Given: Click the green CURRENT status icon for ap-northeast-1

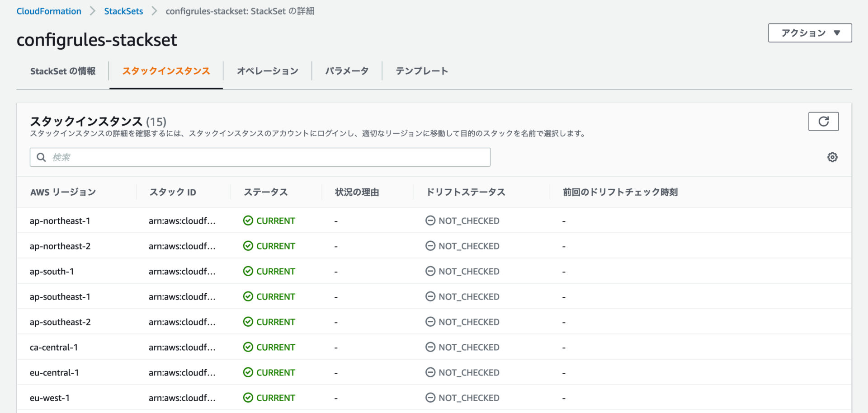Looking at the screenshot, I should pyautogui.click(x=248, y=221).
